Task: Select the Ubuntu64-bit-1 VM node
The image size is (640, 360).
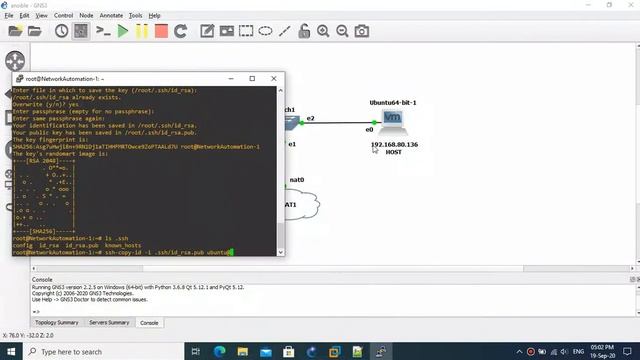Action: click(393, 122)
